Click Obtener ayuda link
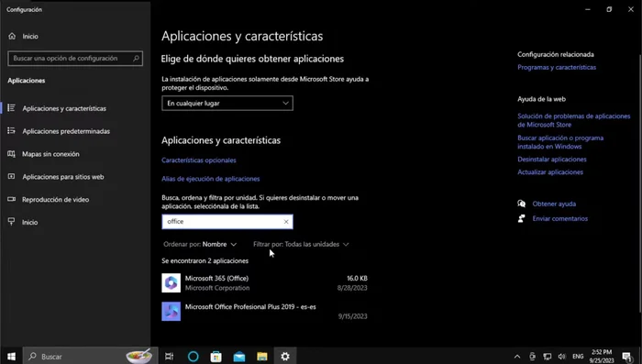 (554, 204)
